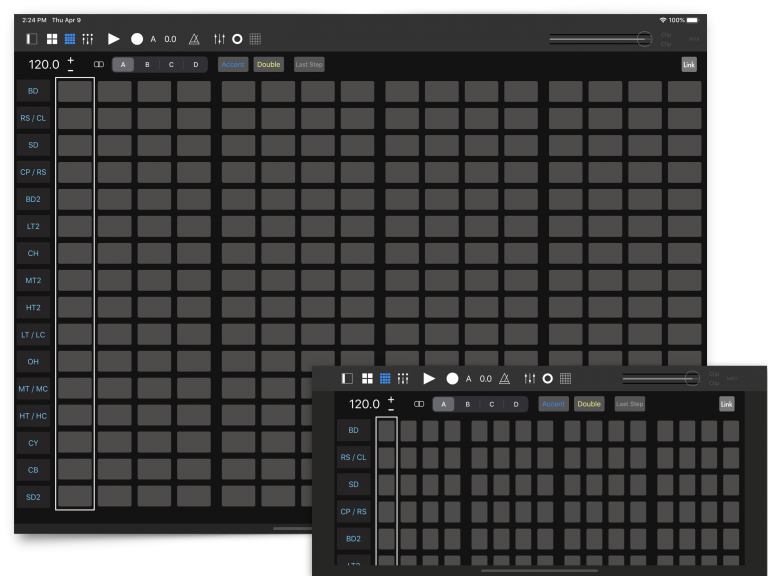The image size is (768, 576).
Task: Enable Double mode in small window
Action: coord(589,404)
